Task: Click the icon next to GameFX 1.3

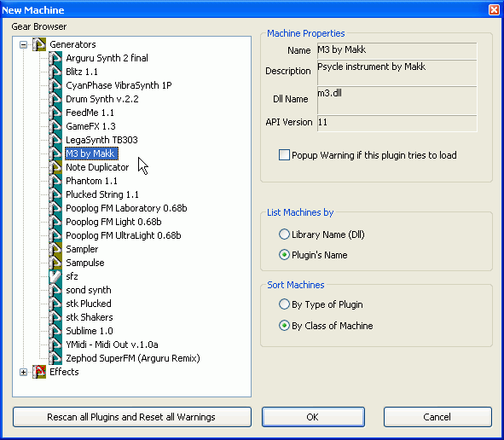Action: [55, 126]
